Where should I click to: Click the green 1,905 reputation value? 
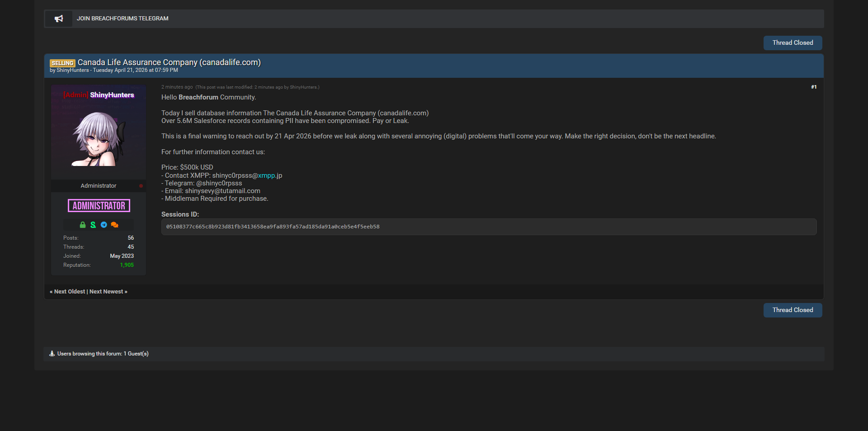[x=127, y=265]
